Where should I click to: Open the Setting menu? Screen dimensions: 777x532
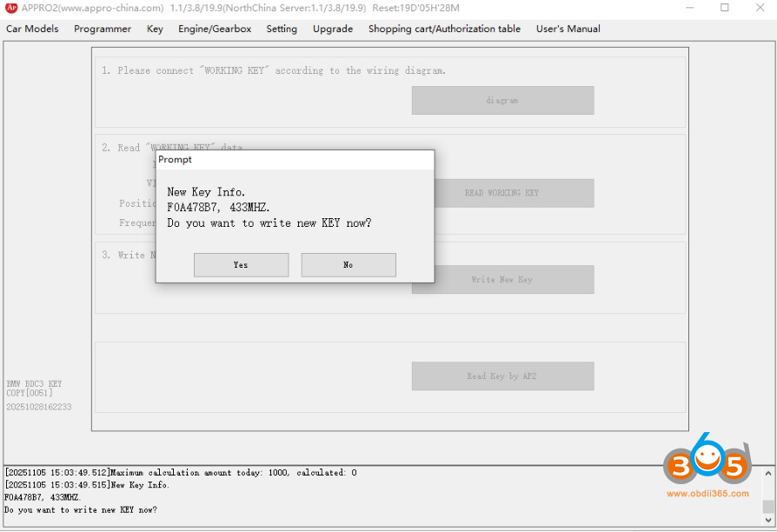282,29
